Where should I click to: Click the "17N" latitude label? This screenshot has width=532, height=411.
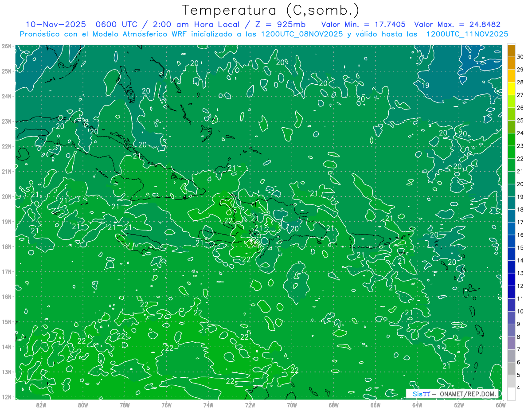coord(6,272)
